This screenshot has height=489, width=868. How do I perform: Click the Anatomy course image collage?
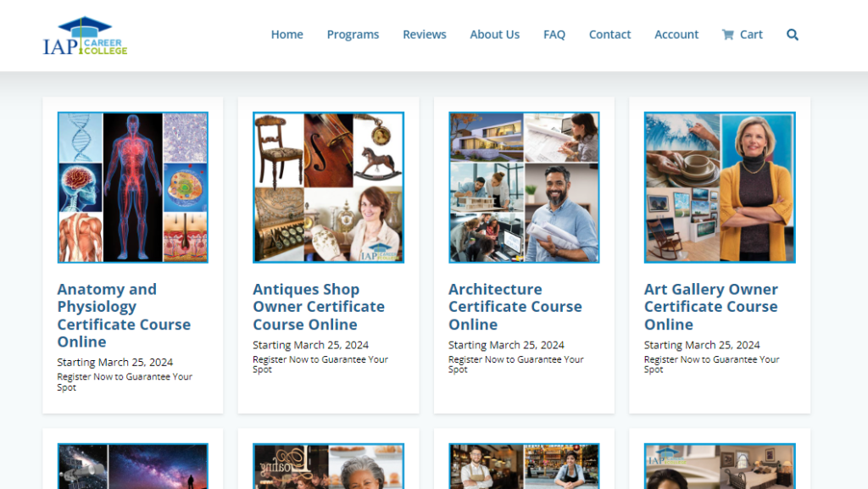(x=132, y=187)
